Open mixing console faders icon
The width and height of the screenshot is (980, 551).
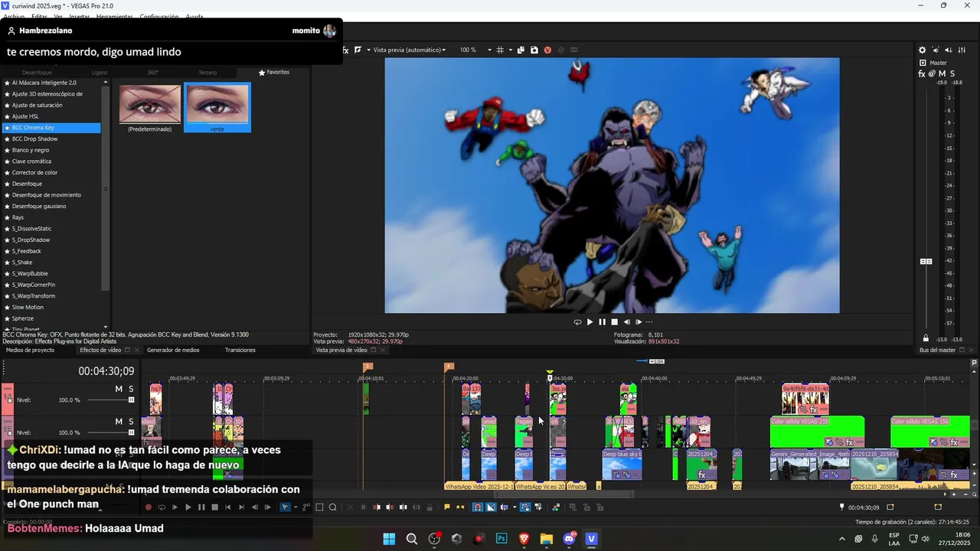coord(962,50)
